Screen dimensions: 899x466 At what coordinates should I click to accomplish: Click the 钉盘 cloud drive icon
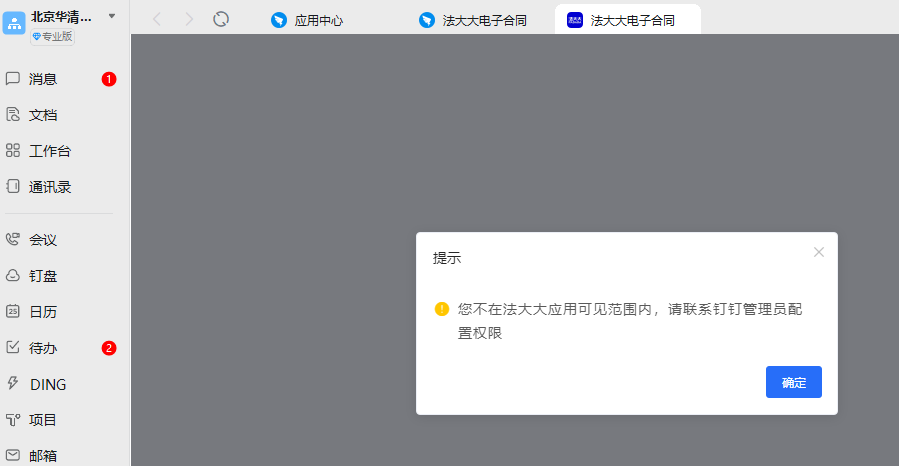tap(13, 276)
